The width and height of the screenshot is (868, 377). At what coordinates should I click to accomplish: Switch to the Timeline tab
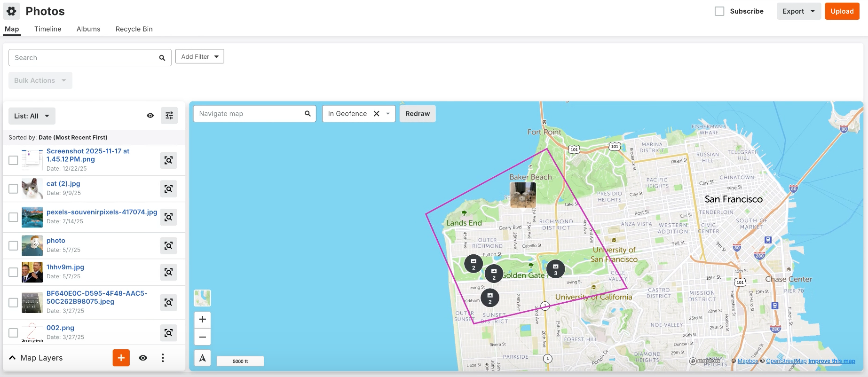(x=48, y=29)
